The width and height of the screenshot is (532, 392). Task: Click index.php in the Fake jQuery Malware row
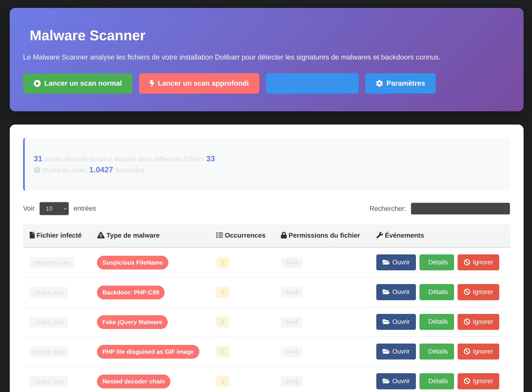49,322
